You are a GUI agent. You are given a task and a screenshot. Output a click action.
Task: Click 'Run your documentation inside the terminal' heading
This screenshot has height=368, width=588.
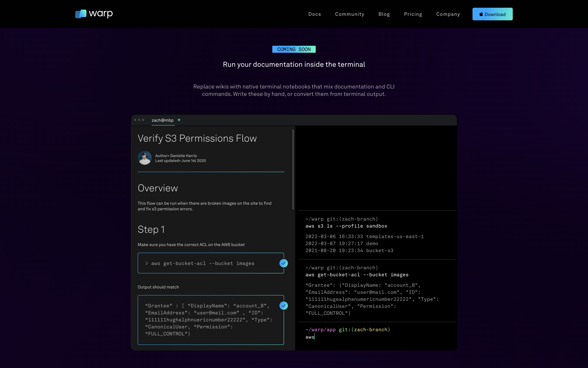[x=294, y=64]
